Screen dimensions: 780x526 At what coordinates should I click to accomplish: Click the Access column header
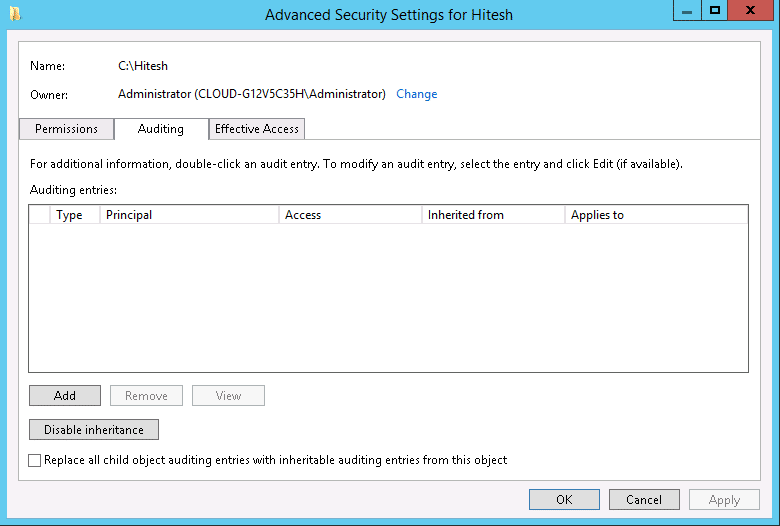(x=350, y=215)
